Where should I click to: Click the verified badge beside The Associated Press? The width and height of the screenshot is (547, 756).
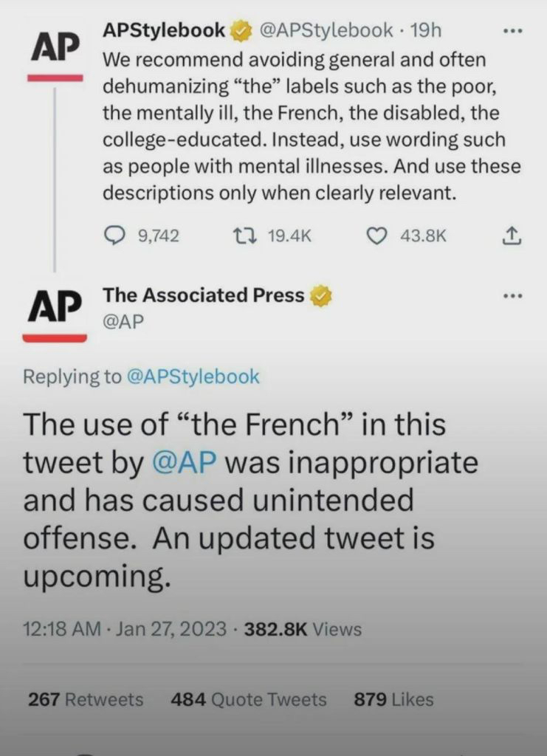[x=320, y=296]
